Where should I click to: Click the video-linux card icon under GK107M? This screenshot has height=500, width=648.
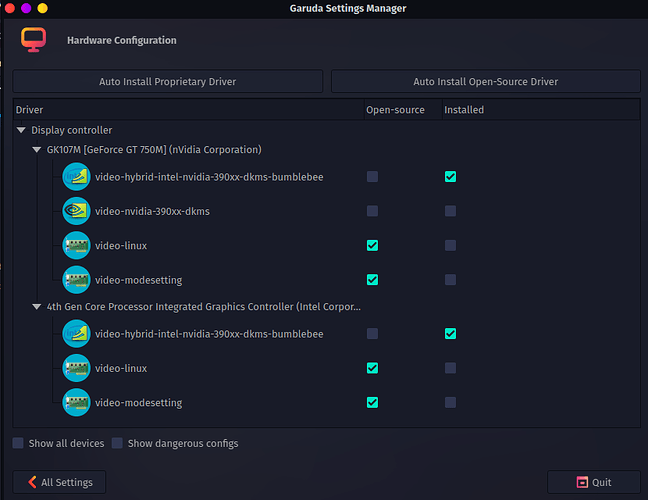pyautogui.click(x=76, y=245)
